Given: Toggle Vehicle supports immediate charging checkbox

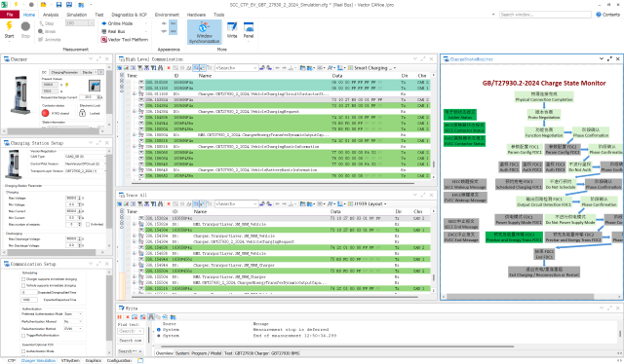Looking at the screenshot, I should pyautogui.click(x=23, y=286).
